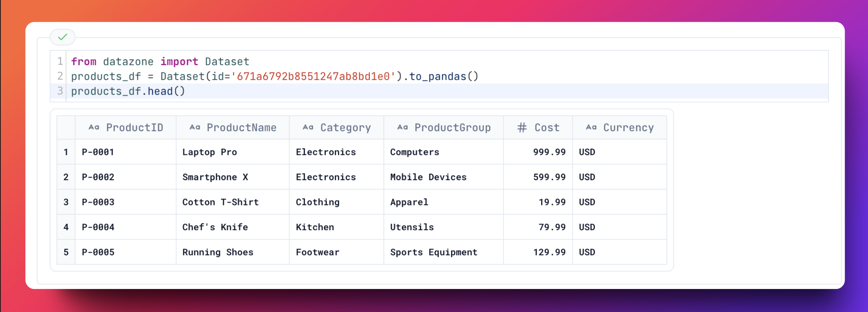Select USD currency in Running Shoes row

(x=620, y=252)
